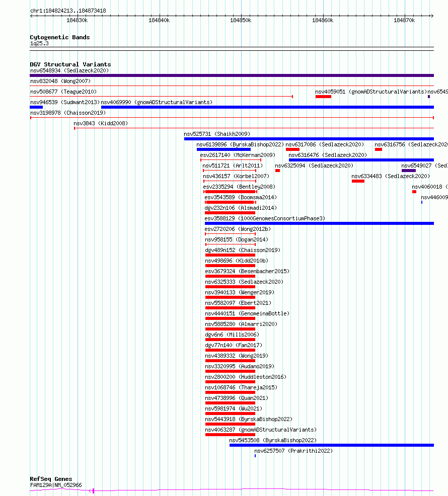Screen dimensions: 448x496
Task: Select nsv6139896 (ByrskaBishop2022) label
Action: click(240, 144)
